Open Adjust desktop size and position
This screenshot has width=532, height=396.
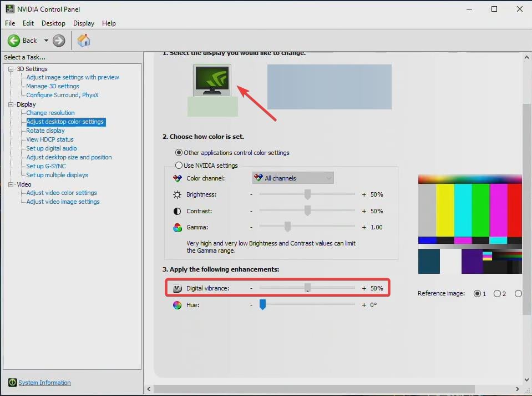pyautogui.click(x=69, y=157)
